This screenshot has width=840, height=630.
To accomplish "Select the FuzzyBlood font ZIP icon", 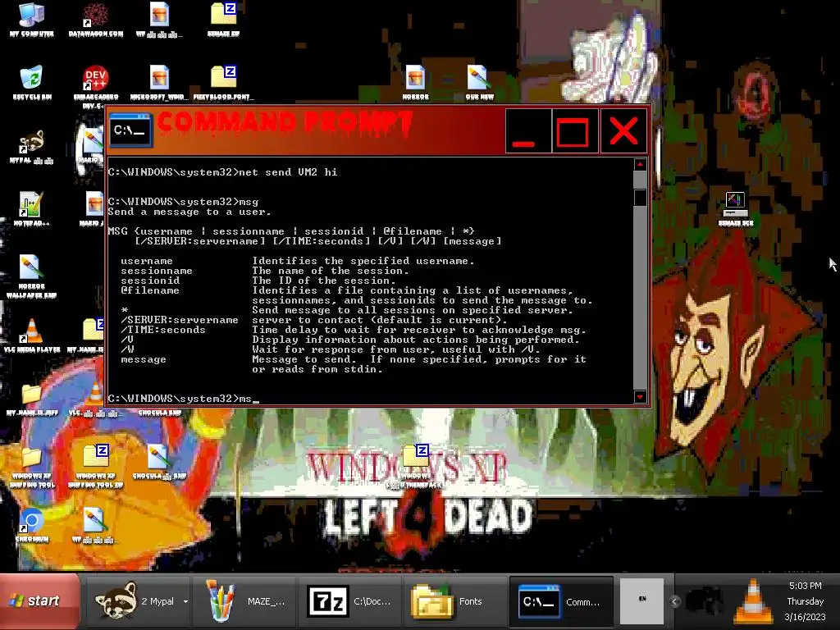I will 224,82.
